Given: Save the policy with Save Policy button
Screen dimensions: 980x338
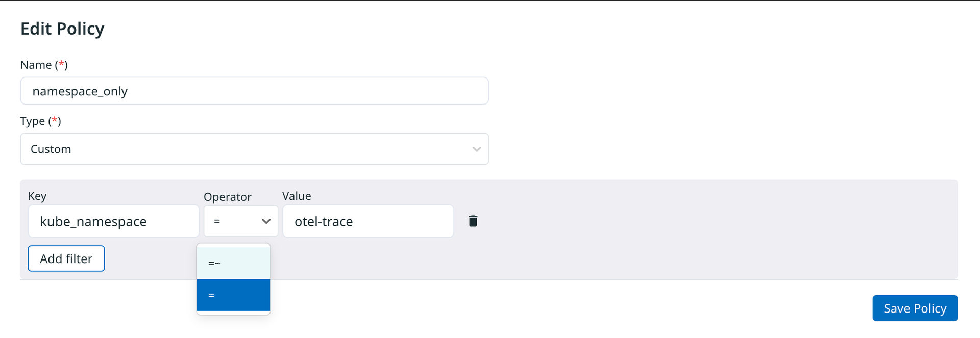Looking at the screenshot, I should [x=915, y=308].
